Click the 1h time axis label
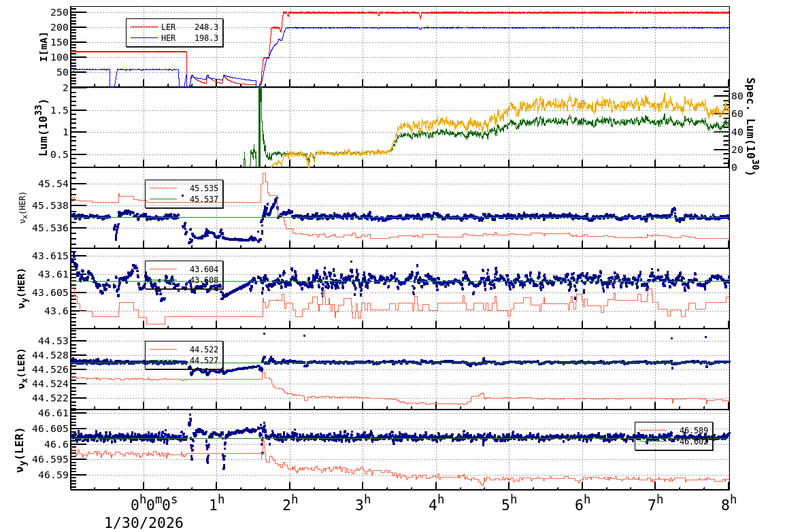 (x=217, y=503)
